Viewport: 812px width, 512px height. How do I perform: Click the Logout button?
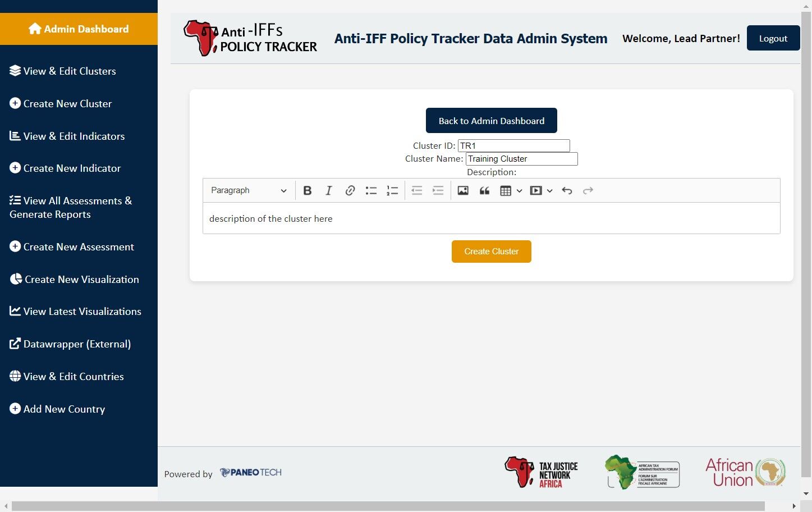pos(773,38)
